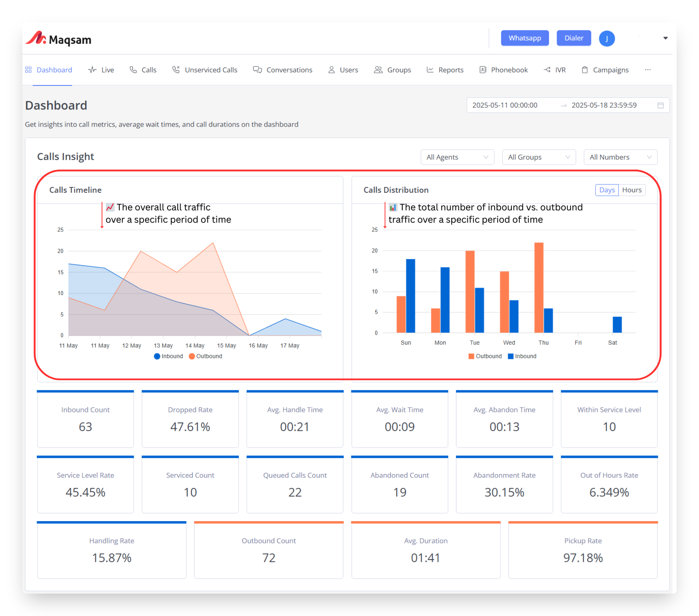699x616 pixels.
Task: Click the Unserviced Calls phone icon
Action: (x=176, y=70)
